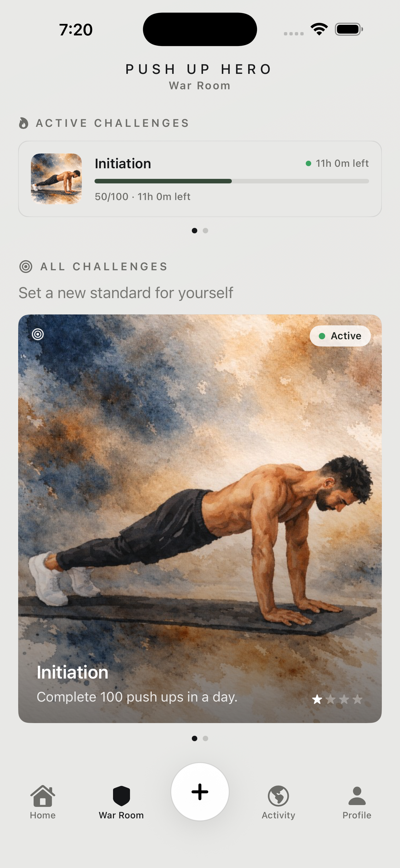The height and width of the screenshot is (868, 400).
Task: Tap the battery status icon
Action: (x=349, y=29)
